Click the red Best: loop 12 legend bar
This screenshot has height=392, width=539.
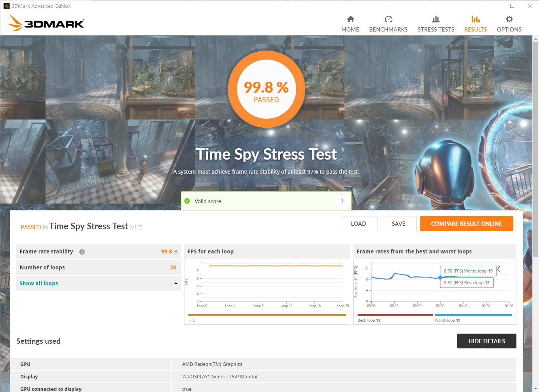point(395,315)
